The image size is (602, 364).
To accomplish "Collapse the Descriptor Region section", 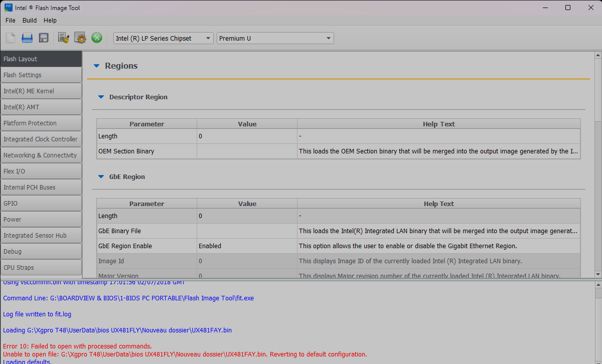I will coord(101,97).
